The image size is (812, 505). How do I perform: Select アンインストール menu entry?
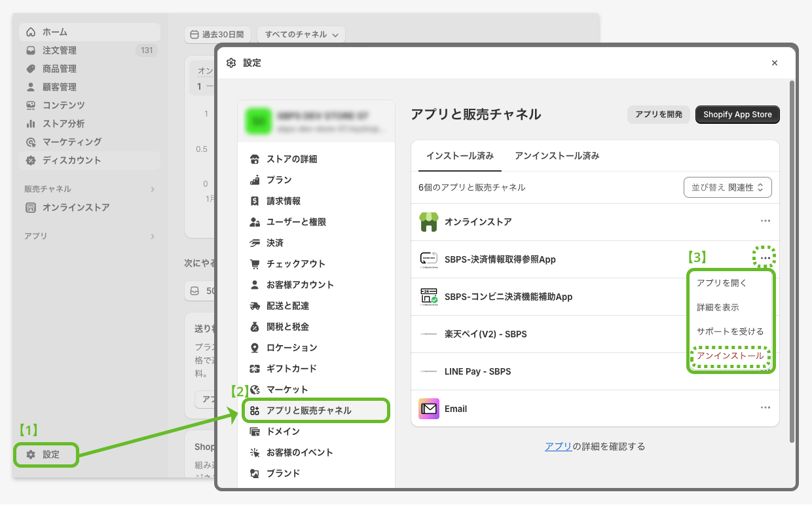pyautogui.click(x=730, y=356)
